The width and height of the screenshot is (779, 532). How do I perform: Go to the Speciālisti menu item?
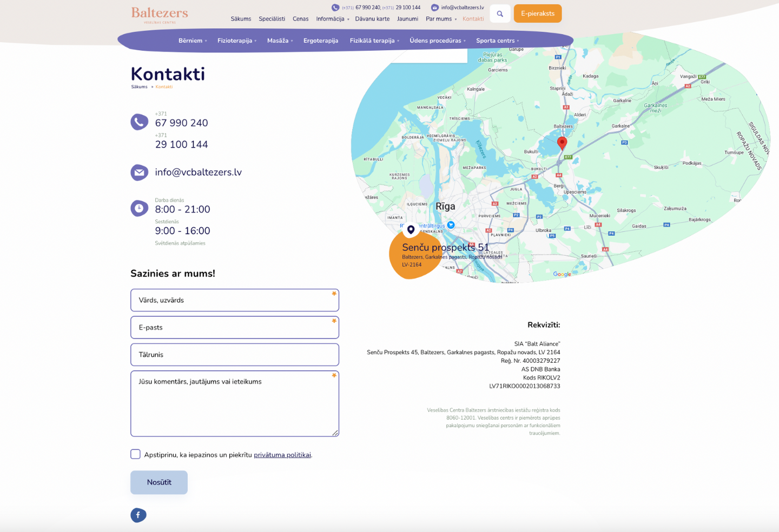coord(272,19)
